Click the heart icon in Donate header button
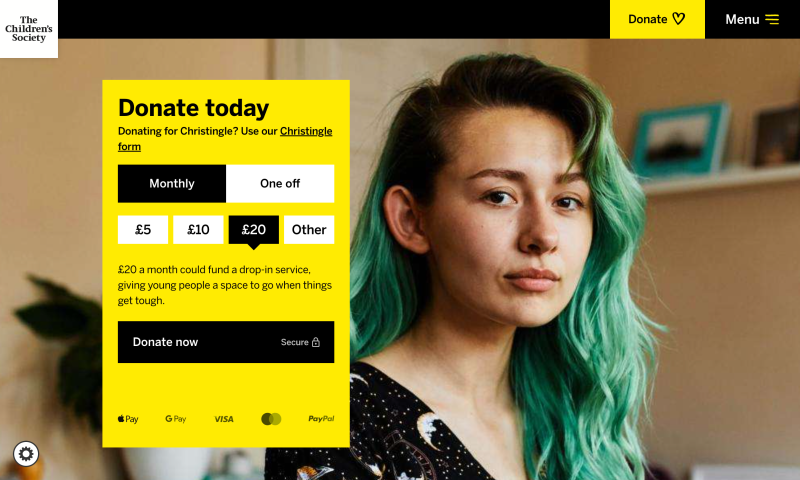Screen dimensions: 800x480 point(679,19)
